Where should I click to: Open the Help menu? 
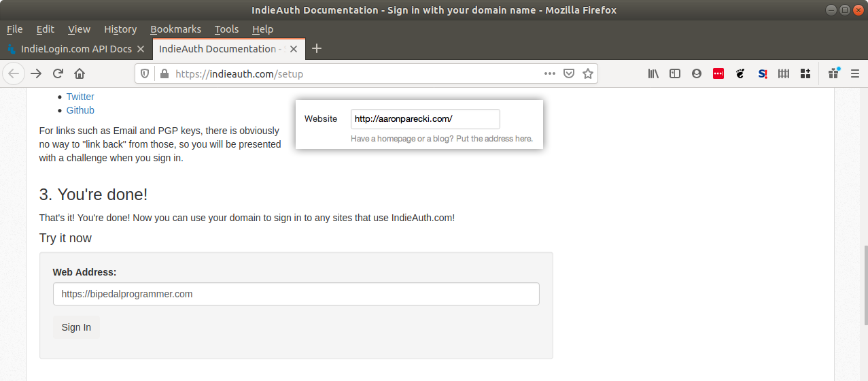click(x=262, y=29)
